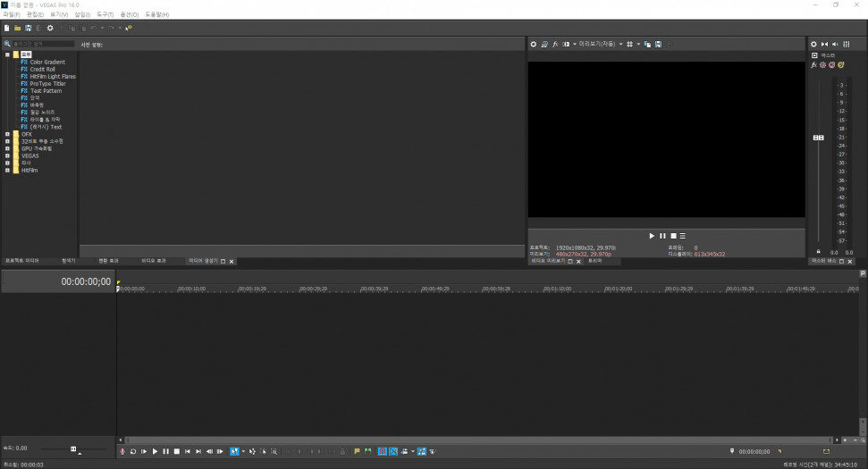This screenshot has height=469, width=868.
Task: Select Color Gradient generator
Action: [47, 62]
